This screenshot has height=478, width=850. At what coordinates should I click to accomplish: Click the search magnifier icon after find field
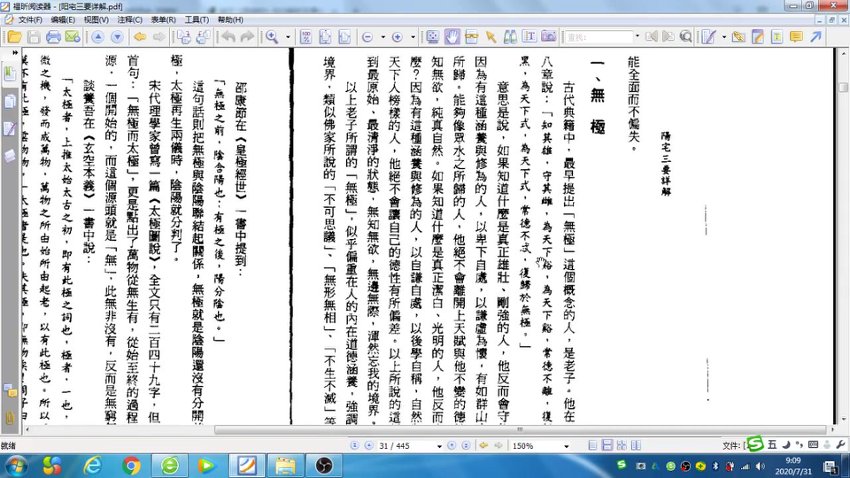click(686, 37)
